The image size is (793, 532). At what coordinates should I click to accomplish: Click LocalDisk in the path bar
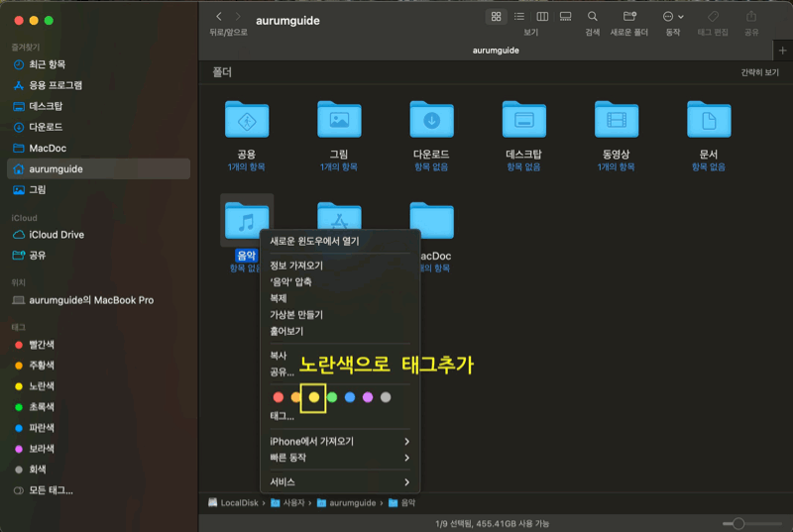coord(233,502)
